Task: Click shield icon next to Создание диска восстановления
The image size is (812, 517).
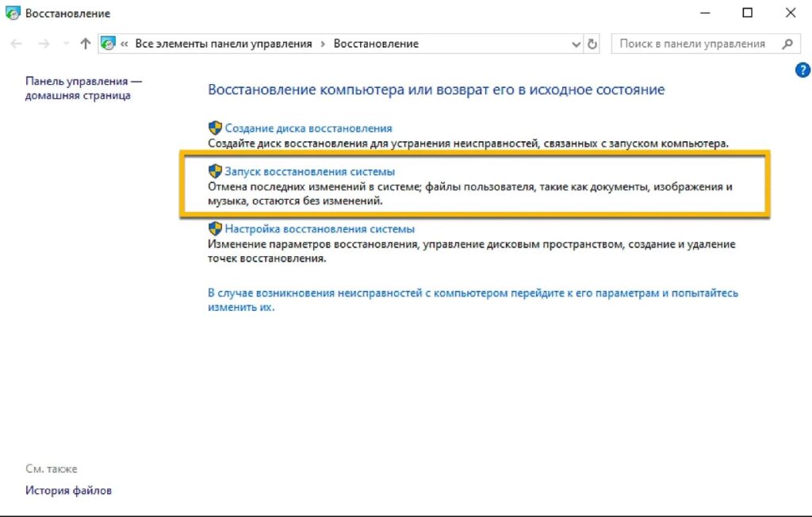Action: point(215,128)
